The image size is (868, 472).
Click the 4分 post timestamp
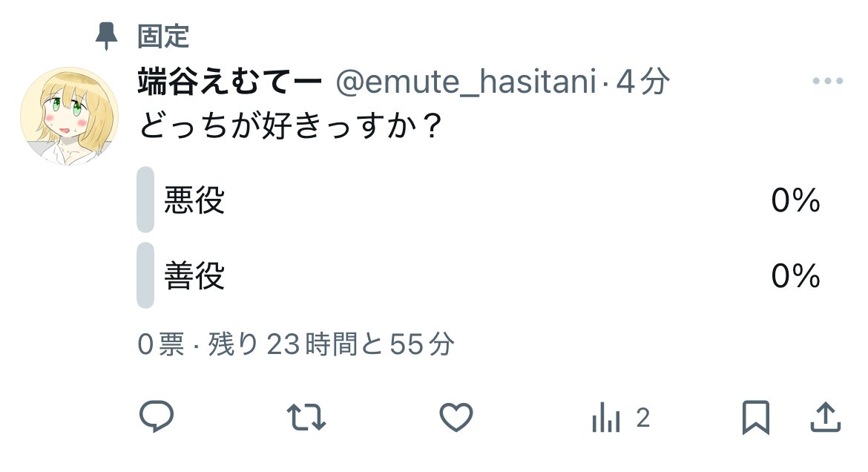pyautogui.click(x=642, y=82)
